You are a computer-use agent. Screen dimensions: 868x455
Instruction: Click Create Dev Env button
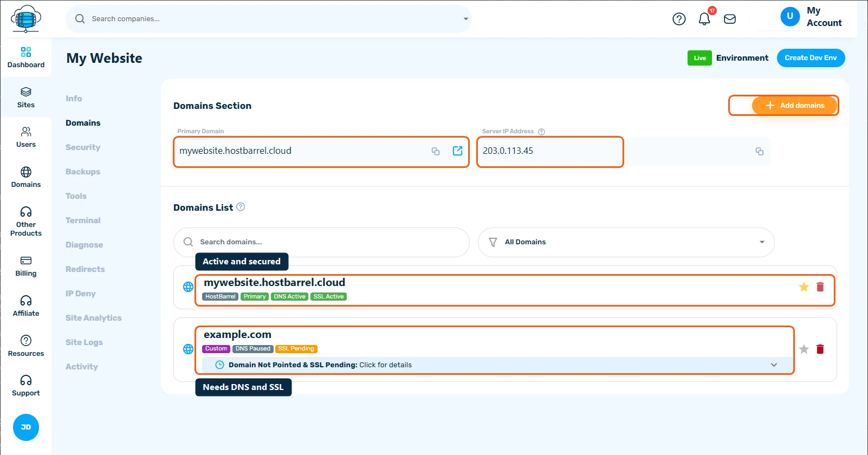tap(811, 58)
